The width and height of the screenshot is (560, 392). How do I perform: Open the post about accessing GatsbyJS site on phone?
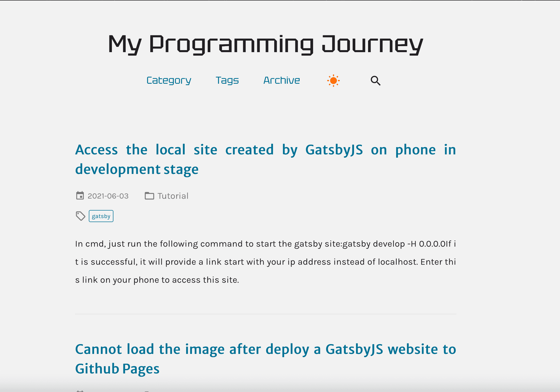(265, 159)
